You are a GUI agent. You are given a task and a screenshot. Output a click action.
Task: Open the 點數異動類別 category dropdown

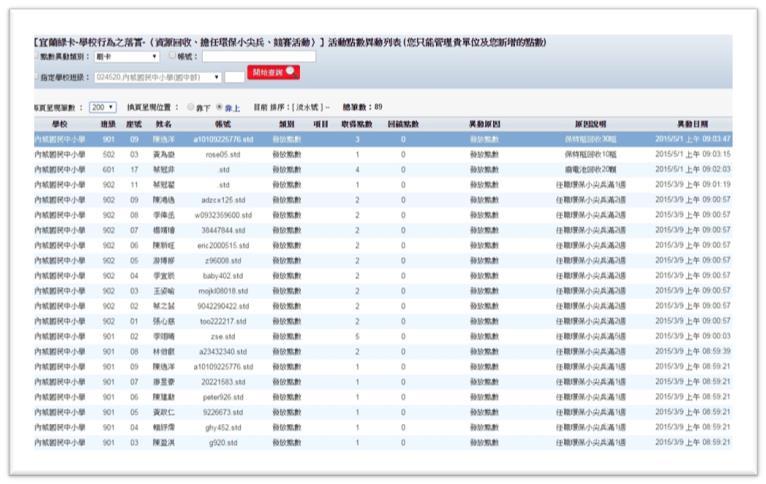point(126,57)
